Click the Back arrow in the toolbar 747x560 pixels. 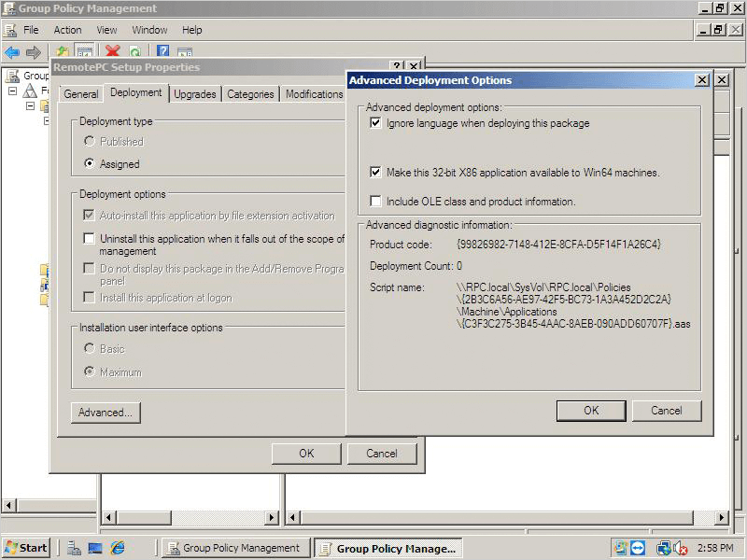click(12, 52)
